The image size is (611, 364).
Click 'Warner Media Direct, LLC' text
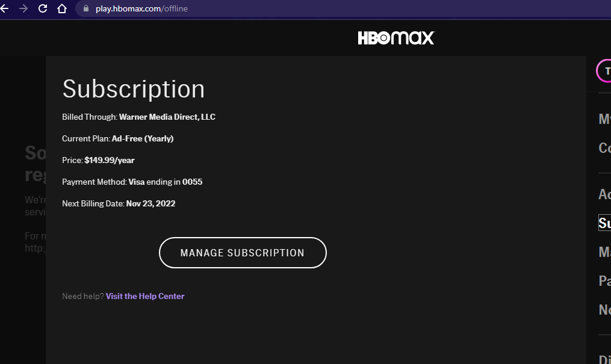[x=167, y=117]
